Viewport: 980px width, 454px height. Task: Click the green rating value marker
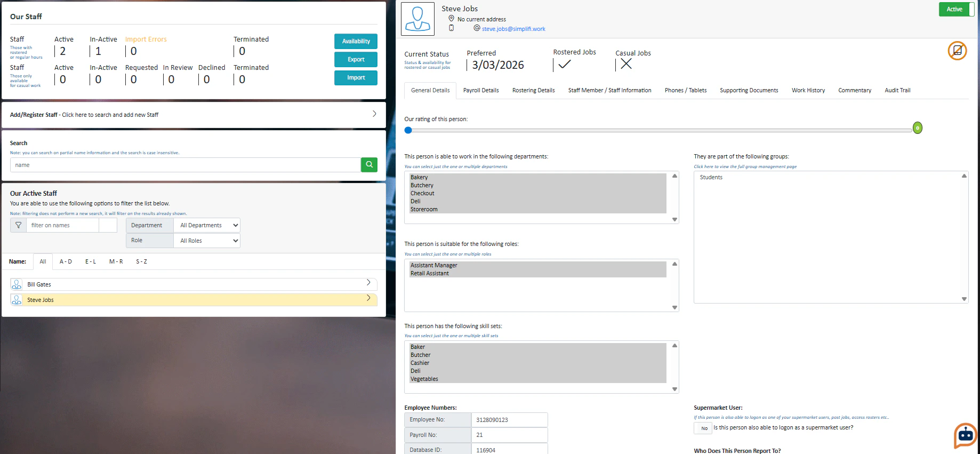click(918, 128)
